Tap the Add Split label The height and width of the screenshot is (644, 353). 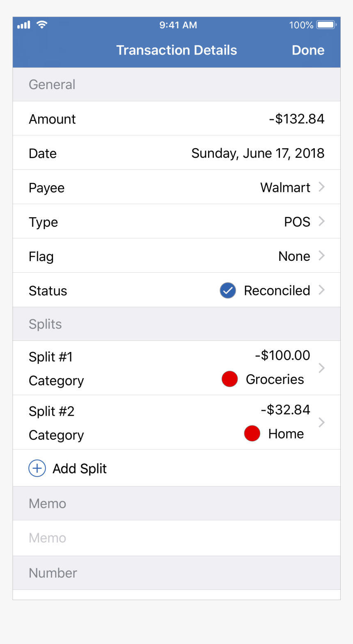(x=80, y=469)
